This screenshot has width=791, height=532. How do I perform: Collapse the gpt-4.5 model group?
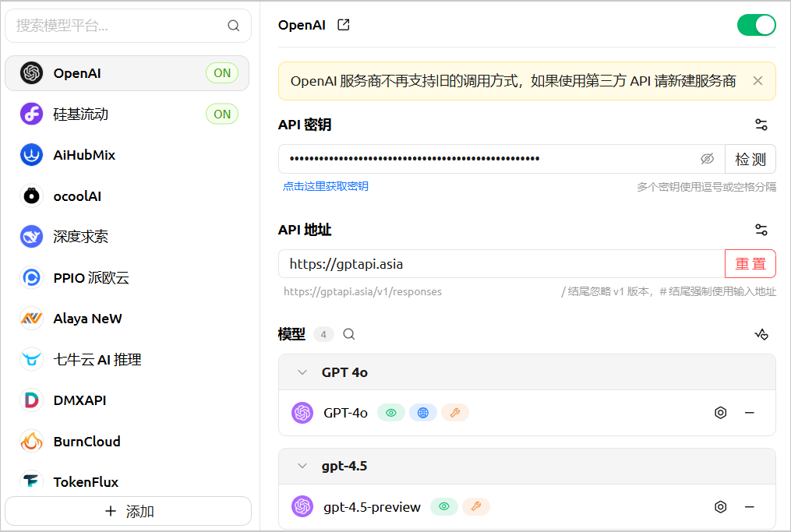point(302,466)
